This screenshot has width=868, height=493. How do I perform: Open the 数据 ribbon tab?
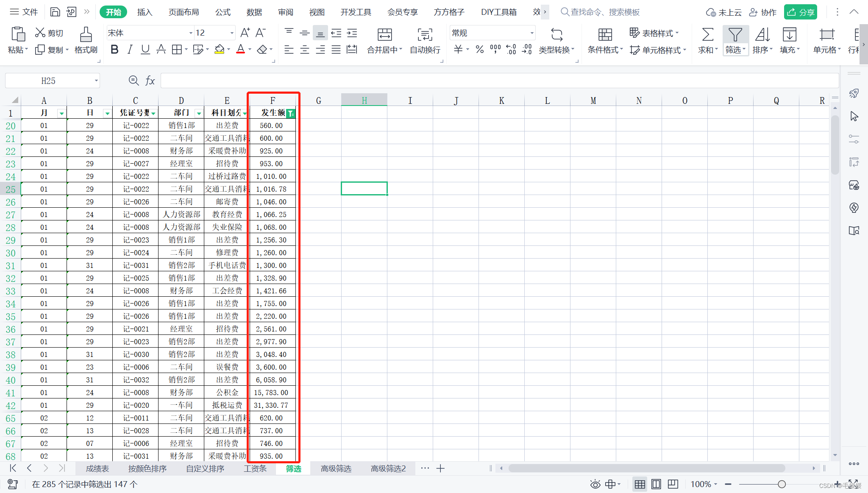click(254, 12)
